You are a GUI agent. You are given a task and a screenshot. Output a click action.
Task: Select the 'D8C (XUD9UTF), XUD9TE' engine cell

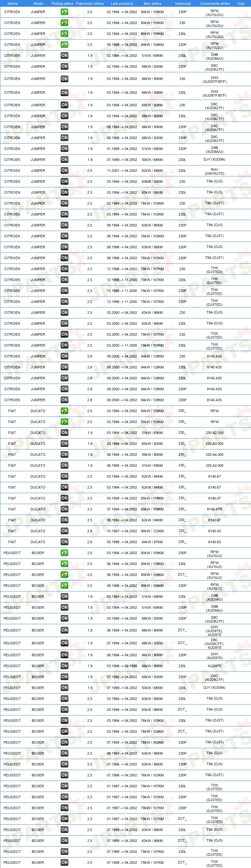tap(214, 643)
